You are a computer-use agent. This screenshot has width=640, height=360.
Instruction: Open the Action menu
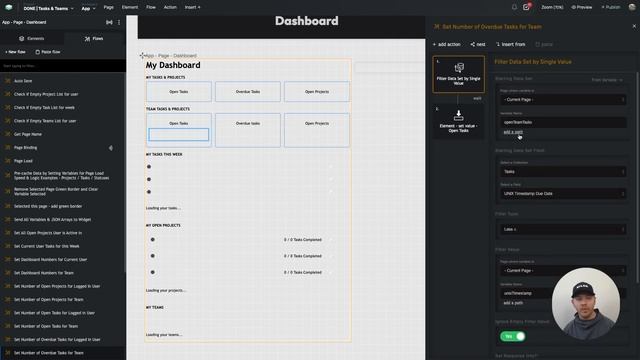[x=170, y=7]
